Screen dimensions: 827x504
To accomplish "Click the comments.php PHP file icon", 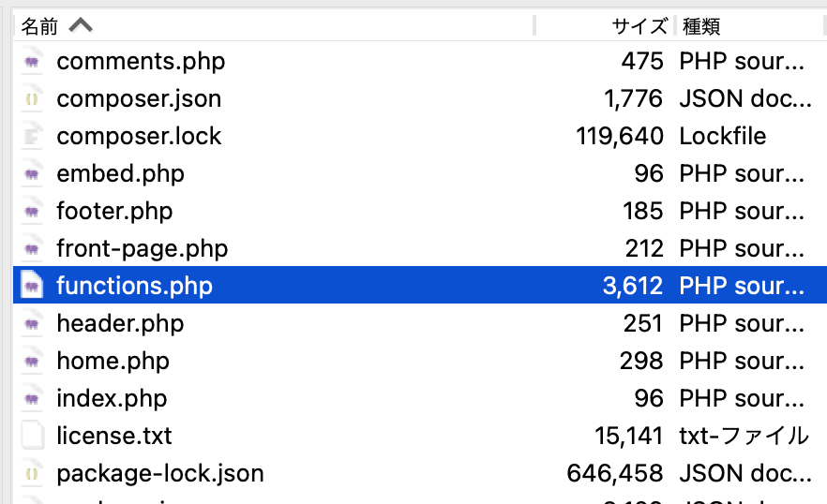I will pos(33,62).
